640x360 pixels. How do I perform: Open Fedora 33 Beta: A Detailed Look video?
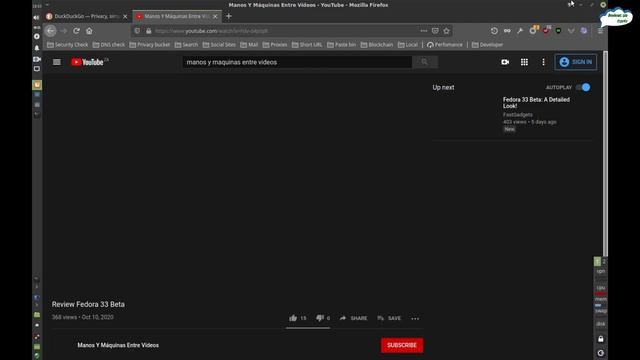coord(536,103)
